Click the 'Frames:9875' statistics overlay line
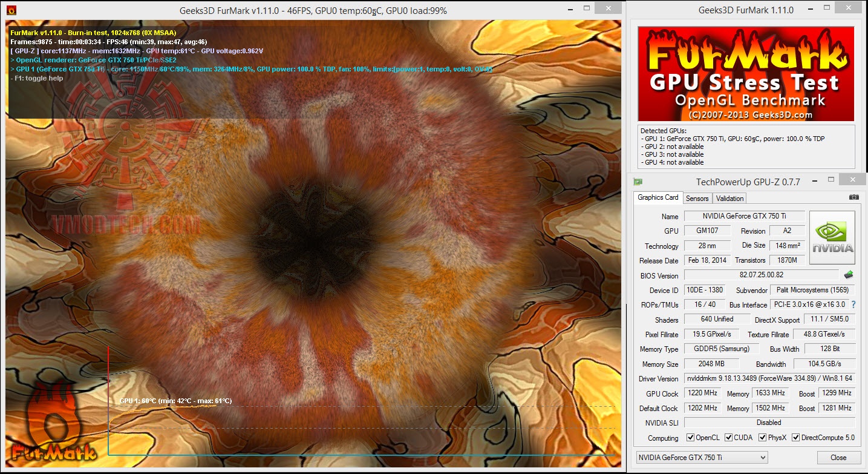868x474 pixels. tap(109, 42)
